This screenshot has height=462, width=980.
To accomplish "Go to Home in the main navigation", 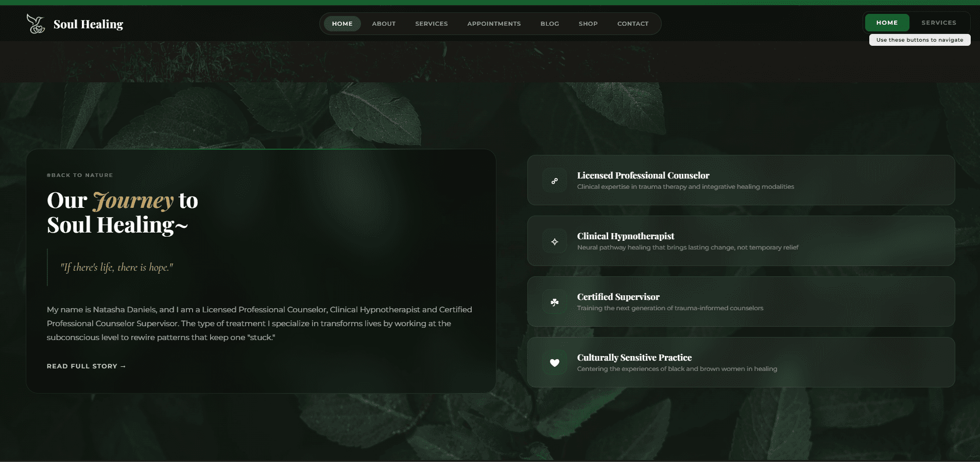I will point(342,24).
